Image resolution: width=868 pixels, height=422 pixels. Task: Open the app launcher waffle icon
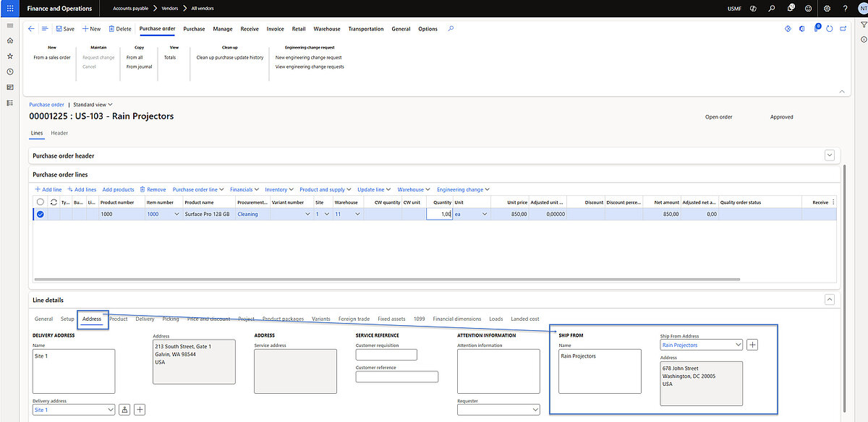[x=9, y=9]
